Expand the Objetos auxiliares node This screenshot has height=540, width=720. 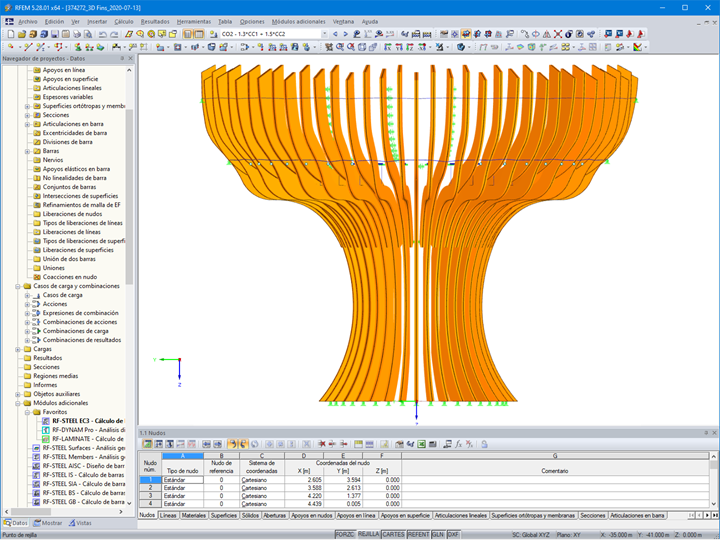17,394
